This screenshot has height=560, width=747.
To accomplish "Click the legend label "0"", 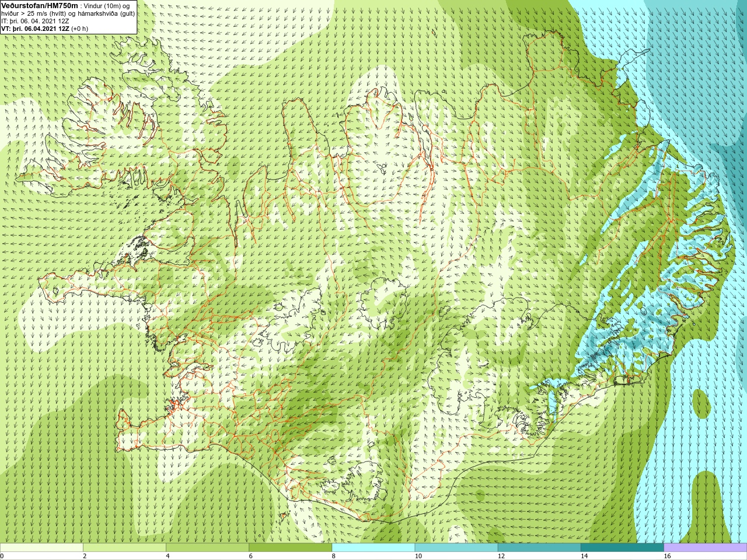I will click(x=2, y=556).
